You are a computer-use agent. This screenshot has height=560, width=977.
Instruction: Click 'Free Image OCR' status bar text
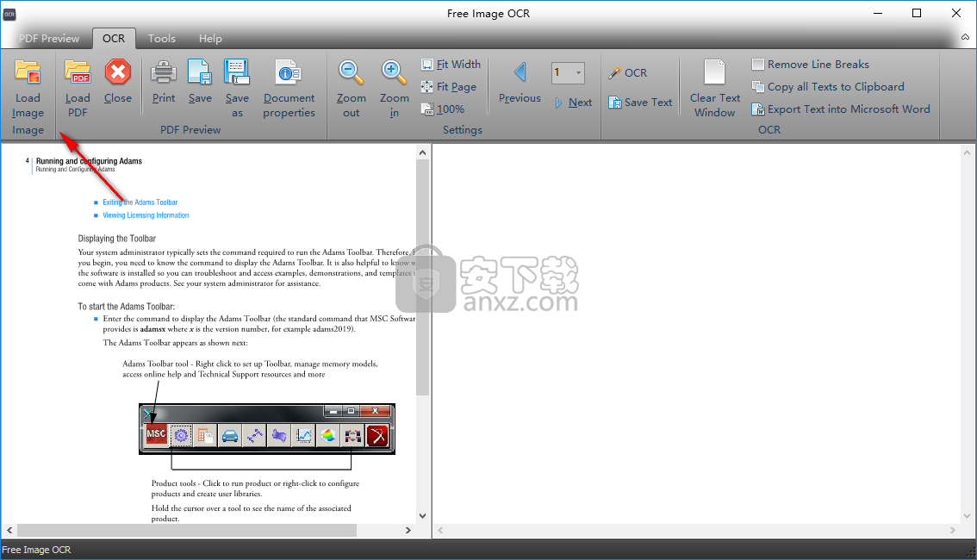pos(36,550)
